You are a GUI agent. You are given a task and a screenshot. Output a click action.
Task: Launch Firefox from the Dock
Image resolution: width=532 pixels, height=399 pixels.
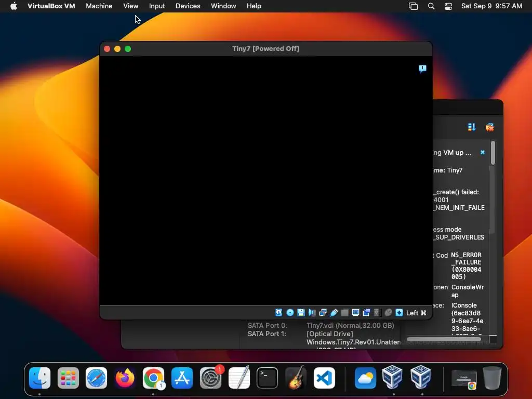tap(125, 378)
